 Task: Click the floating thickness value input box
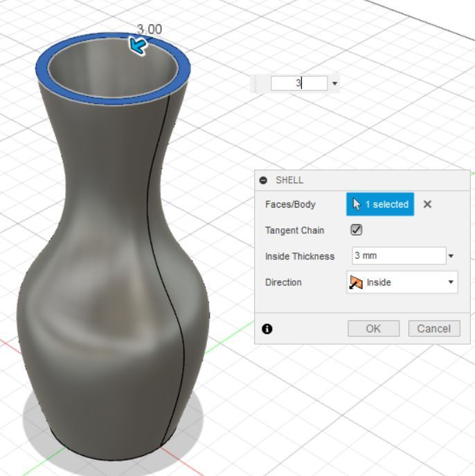[x=299, y=83]
